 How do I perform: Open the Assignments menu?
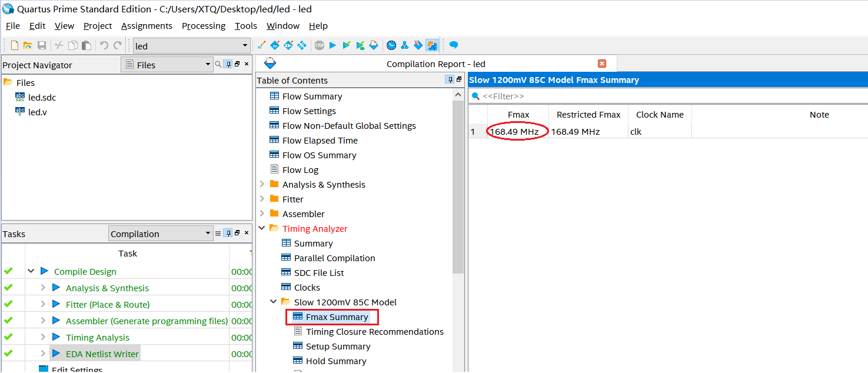click(147, 26)
